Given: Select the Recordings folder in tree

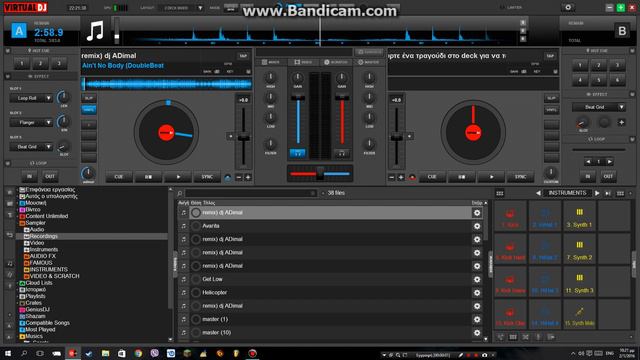Looking at the screenshot, I should click(x=43, y=236).
